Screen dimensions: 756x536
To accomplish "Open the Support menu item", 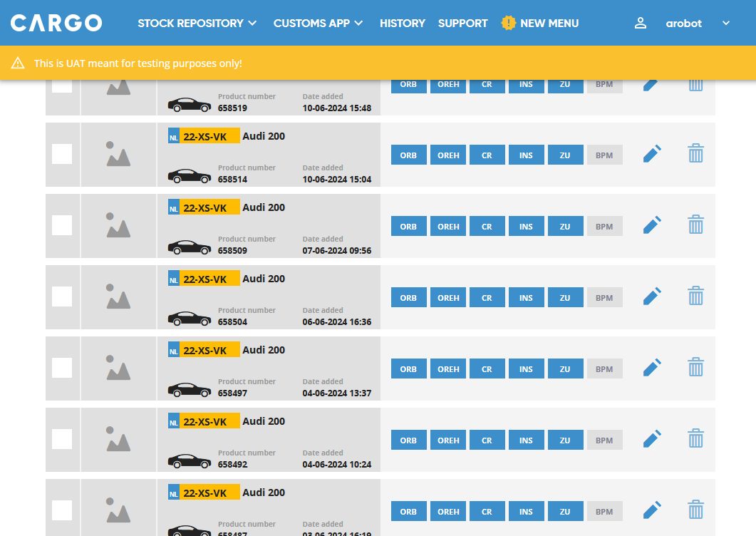I will click(462, 23).
